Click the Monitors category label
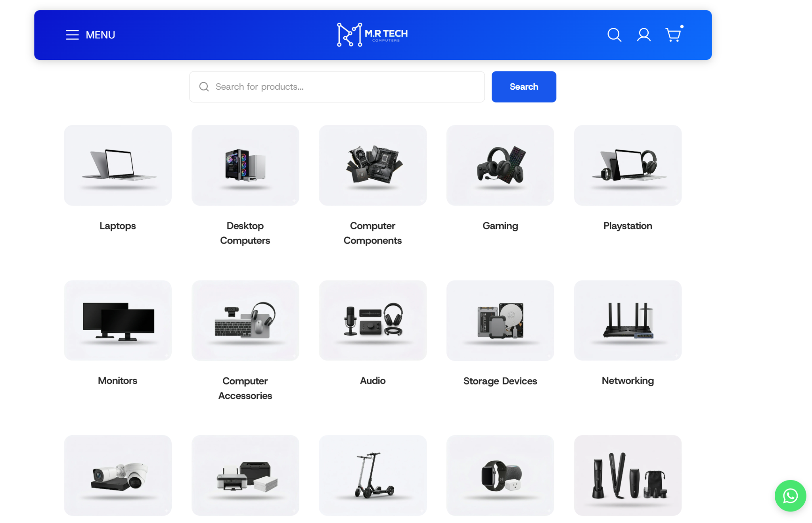 [118, 381]
